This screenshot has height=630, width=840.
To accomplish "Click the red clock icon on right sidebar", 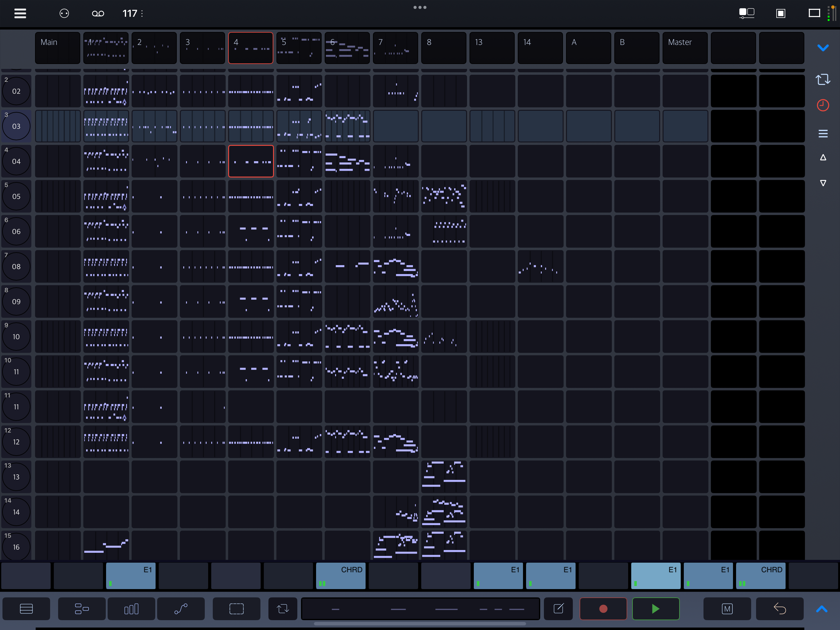I will point(822,105).
